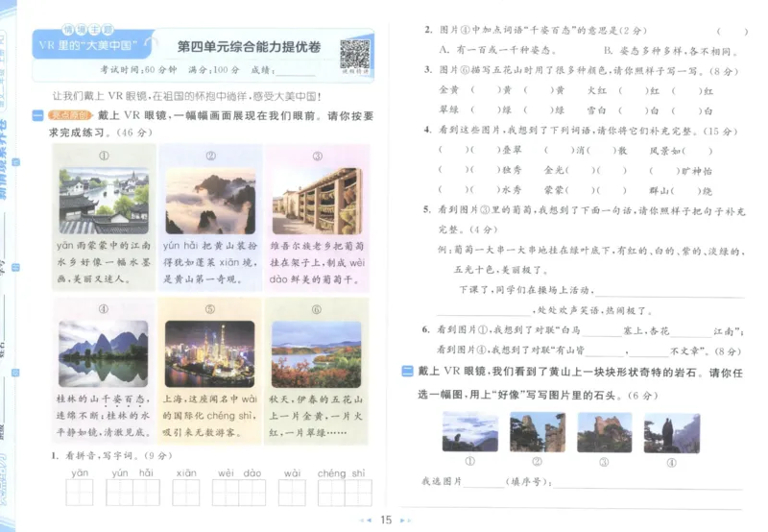Click the example sentence starting 例:葡萄一大串
Screen dimensions: 768x532
591,259
